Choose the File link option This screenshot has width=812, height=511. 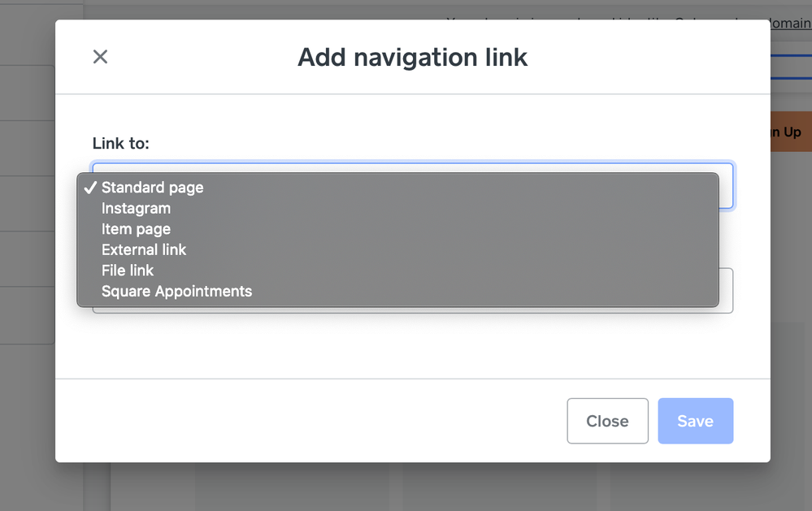coord(128,271)
